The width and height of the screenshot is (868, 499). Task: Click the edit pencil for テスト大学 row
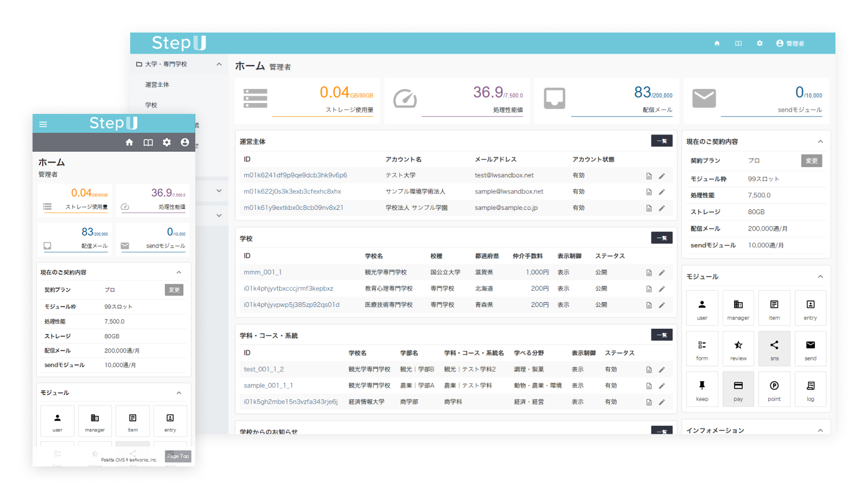tap(662, 176)
